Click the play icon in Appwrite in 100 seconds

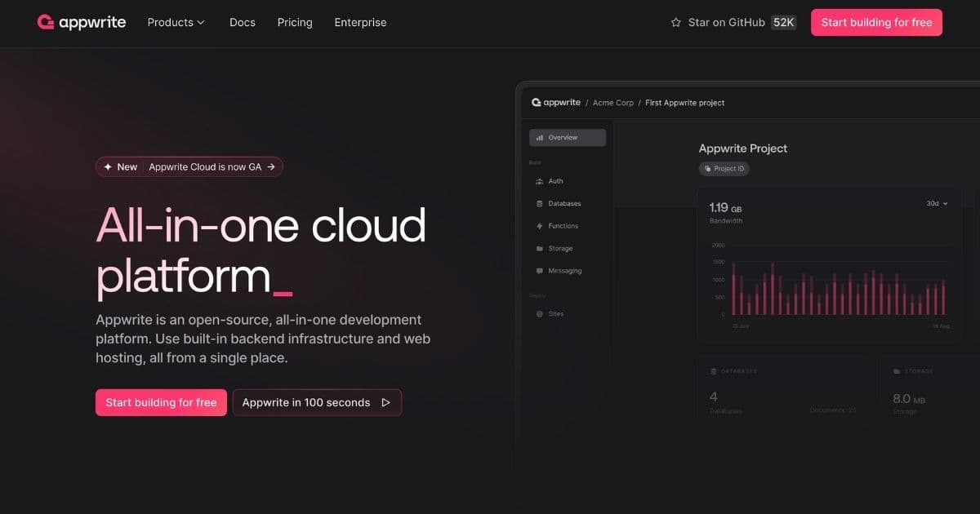(x=384, y=402)
